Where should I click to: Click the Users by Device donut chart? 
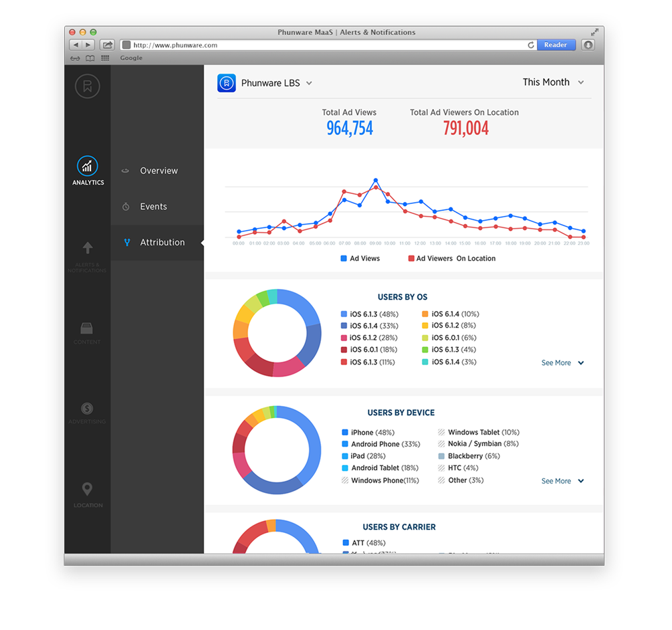pos(276,450)
